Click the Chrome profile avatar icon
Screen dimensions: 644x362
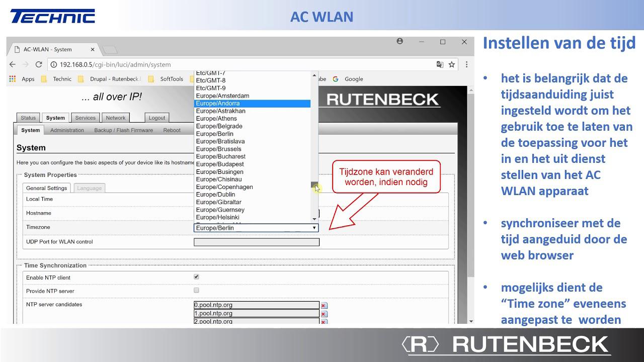click(x=400, y=41)
